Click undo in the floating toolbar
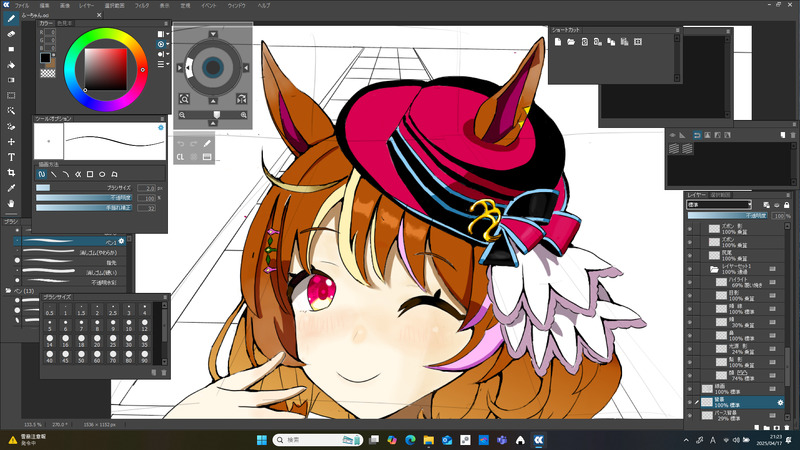800x450 pixels. coord(181,144)
